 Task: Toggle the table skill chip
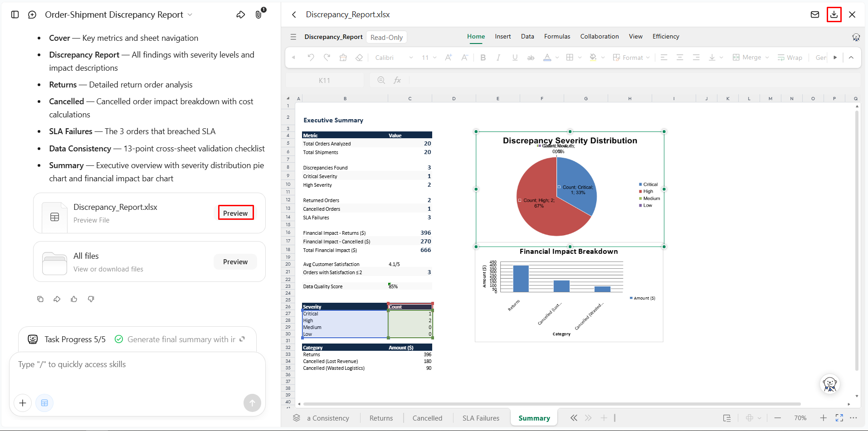[x=44, y=403]
